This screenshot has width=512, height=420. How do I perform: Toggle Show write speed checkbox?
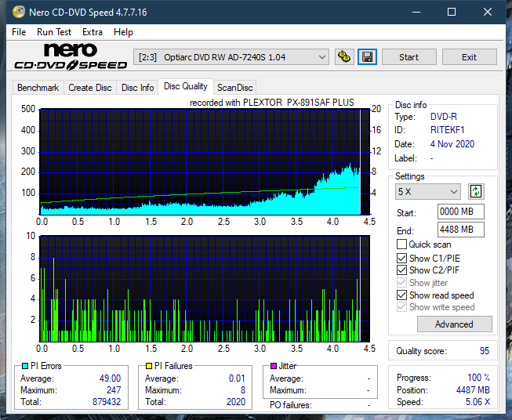tap(401, 307)
